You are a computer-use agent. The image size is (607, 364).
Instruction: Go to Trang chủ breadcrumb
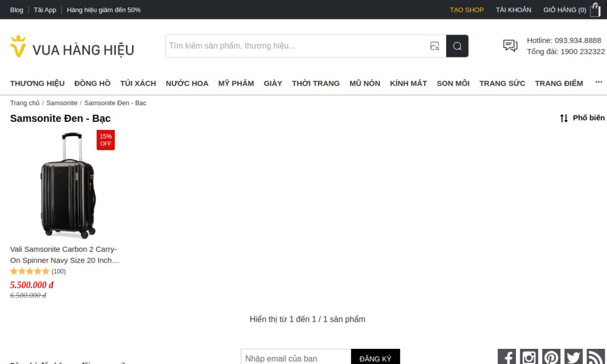coord(25,103)
